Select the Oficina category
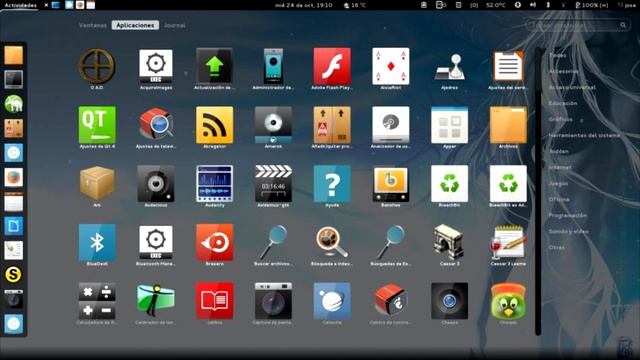The image size is (640, 360). [x=559, y=199]
